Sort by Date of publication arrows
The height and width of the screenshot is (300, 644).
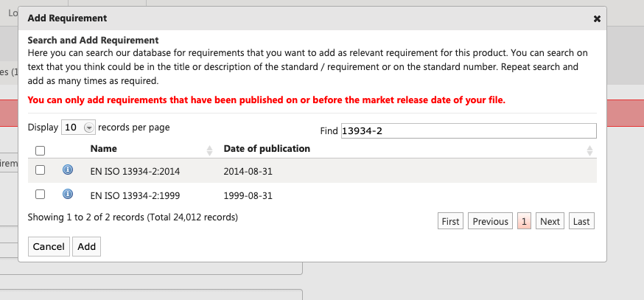pos(589,150)
